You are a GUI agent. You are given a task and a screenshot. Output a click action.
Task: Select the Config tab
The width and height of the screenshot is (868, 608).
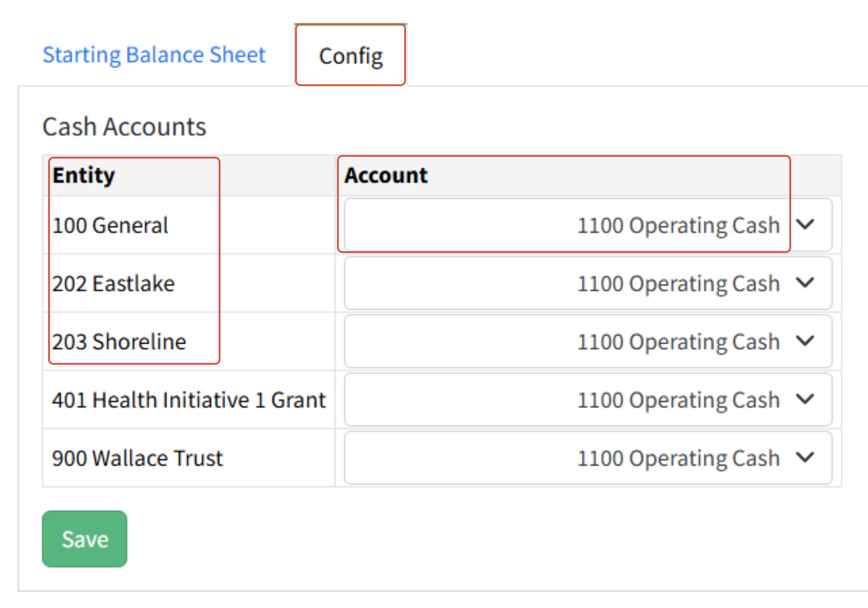[351, 56]
